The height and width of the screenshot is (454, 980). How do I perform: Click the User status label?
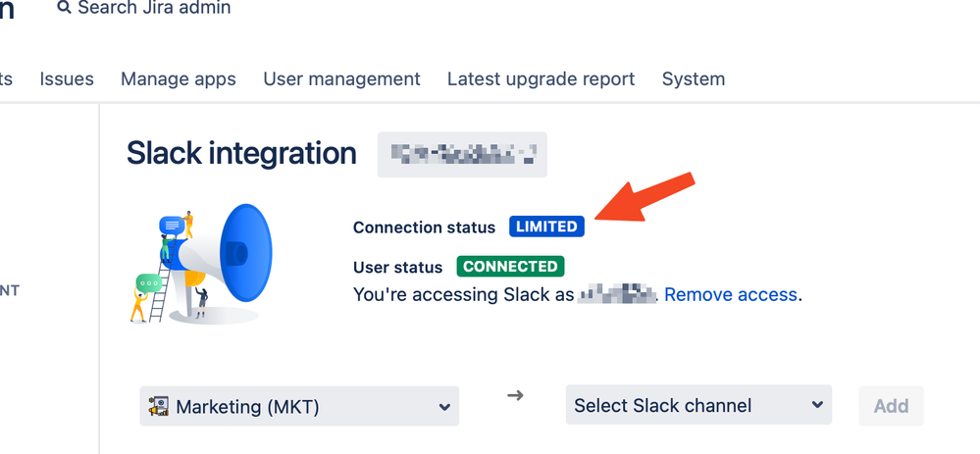pos(397,268)
